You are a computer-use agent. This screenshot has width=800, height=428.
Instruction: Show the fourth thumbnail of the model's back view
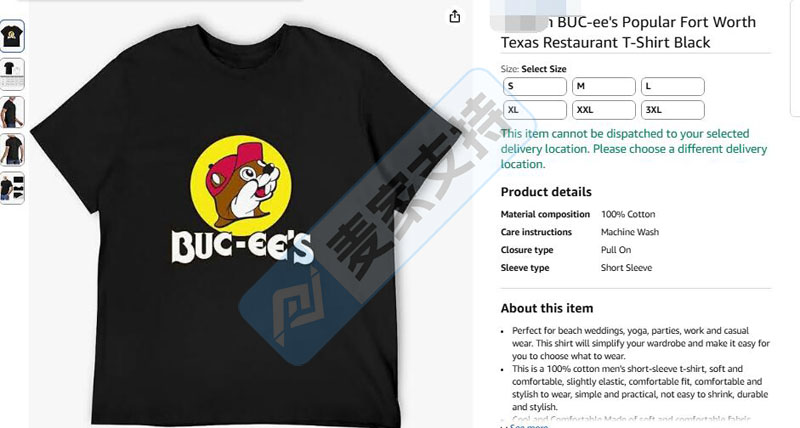click(x=12, y=150)
